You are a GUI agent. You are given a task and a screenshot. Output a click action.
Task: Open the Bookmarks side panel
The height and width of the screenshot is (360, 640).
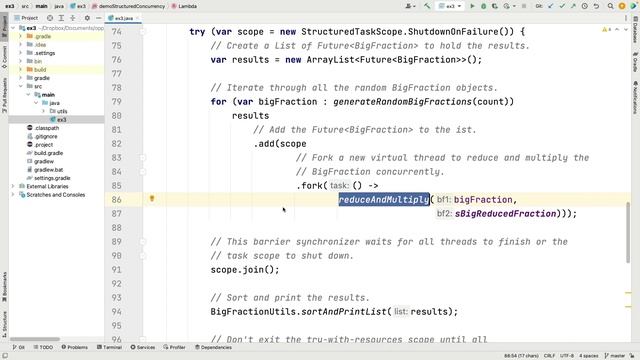(x=4, y=287)
